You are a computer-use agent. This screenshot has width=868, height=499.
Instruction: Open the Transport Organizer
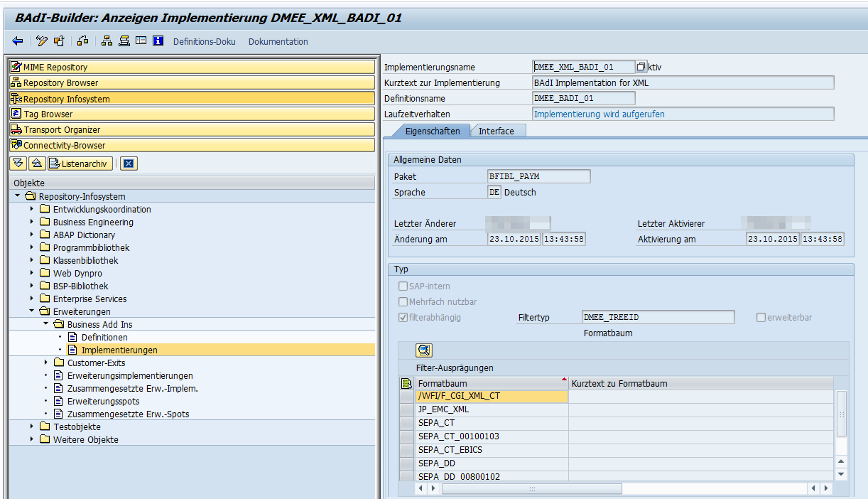[x=192, y=129]
